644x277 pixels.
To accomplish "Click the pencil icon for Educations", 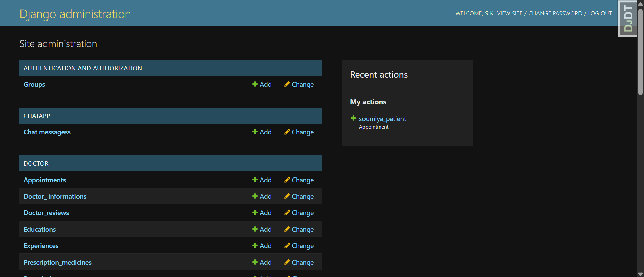I will (287, 229).
